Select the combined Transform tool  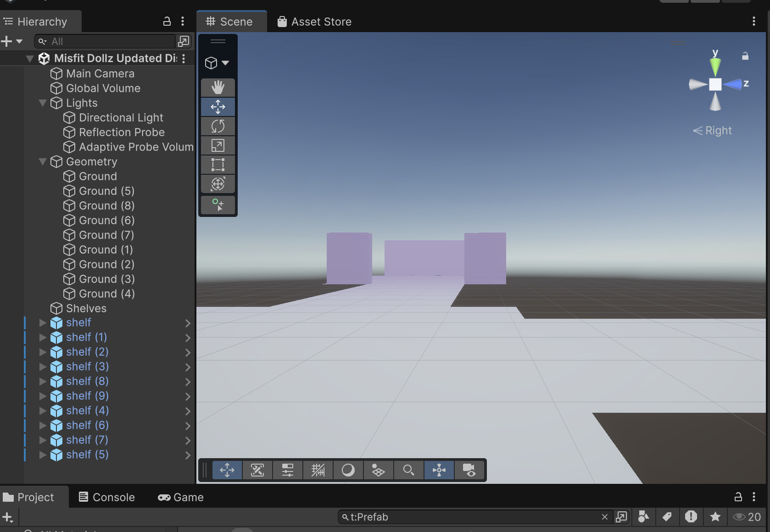pos(218,184)
